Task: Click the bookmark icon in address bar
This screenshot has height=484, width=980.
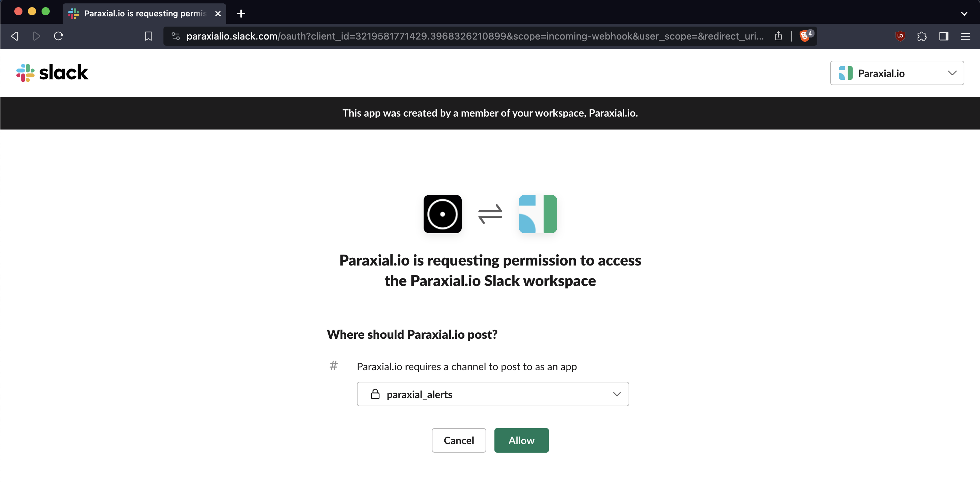Action: point(148,36)
